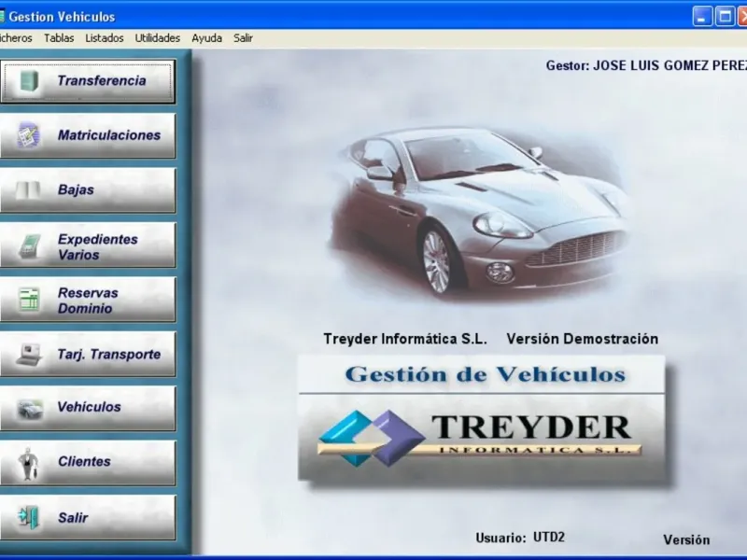The image size is (747, 560).
Task: Open Expedientes Varios
Action: coord(88,245)
